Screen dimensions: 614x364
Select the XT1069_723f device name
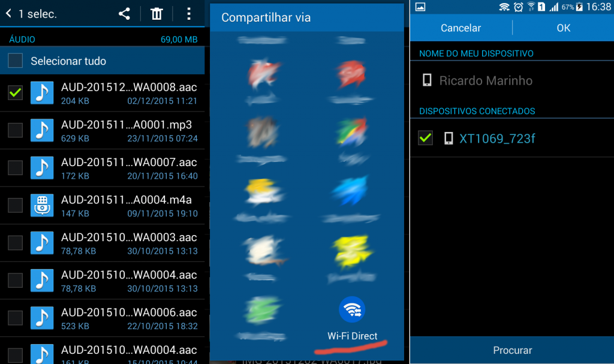pos(497,139)
